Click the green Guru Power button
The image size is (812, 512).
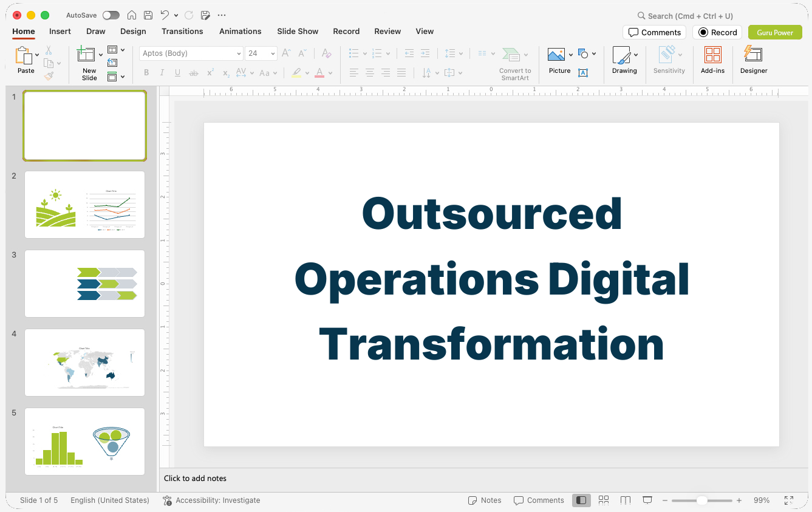coord(775,32)
